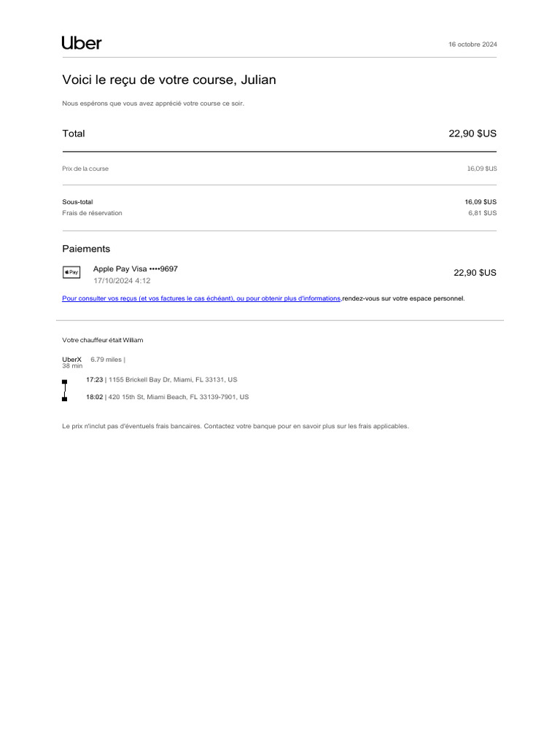Click the pickup address 1155 Brickell Bay Dr

(172, 379)
